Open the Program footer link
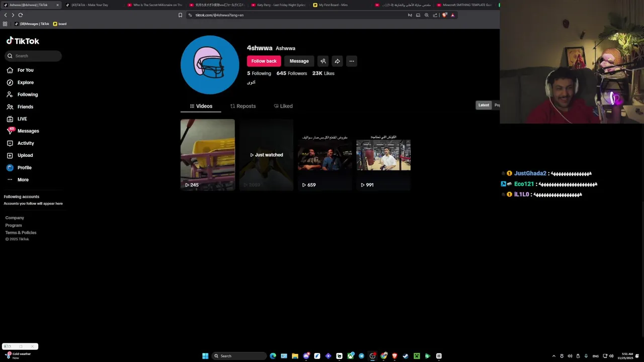Viewport: 644px width, 362px height. tap(14, 225)
